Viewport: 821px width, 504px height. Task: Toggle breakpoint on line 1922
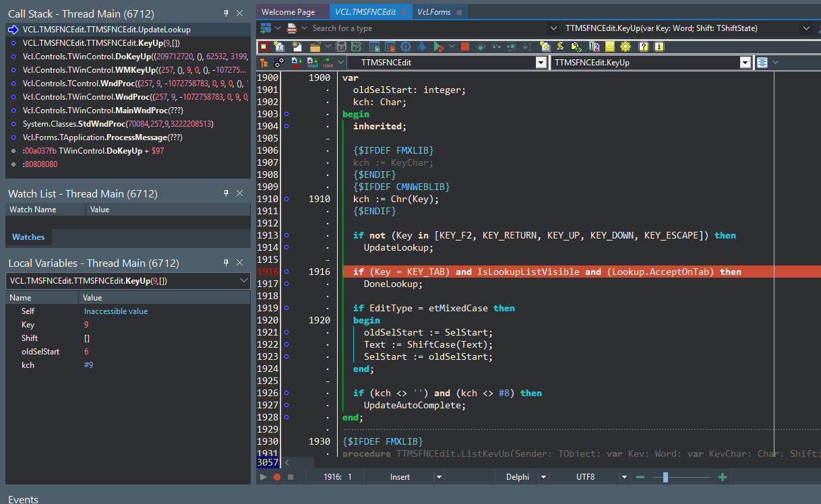tap(286, 344)
